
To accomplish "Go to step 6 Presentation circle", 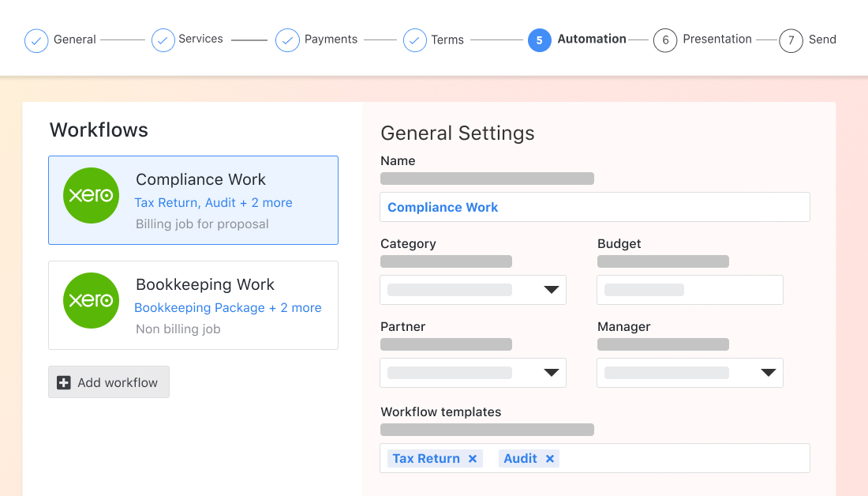I will (x=665, y=40).
